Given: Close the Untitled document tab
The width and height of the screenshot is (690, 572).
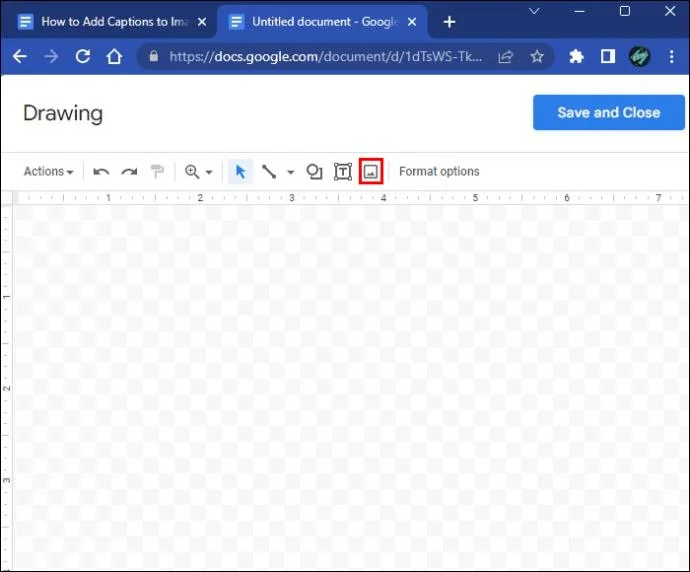Looking at the screenshot, I should click(412, 22).
